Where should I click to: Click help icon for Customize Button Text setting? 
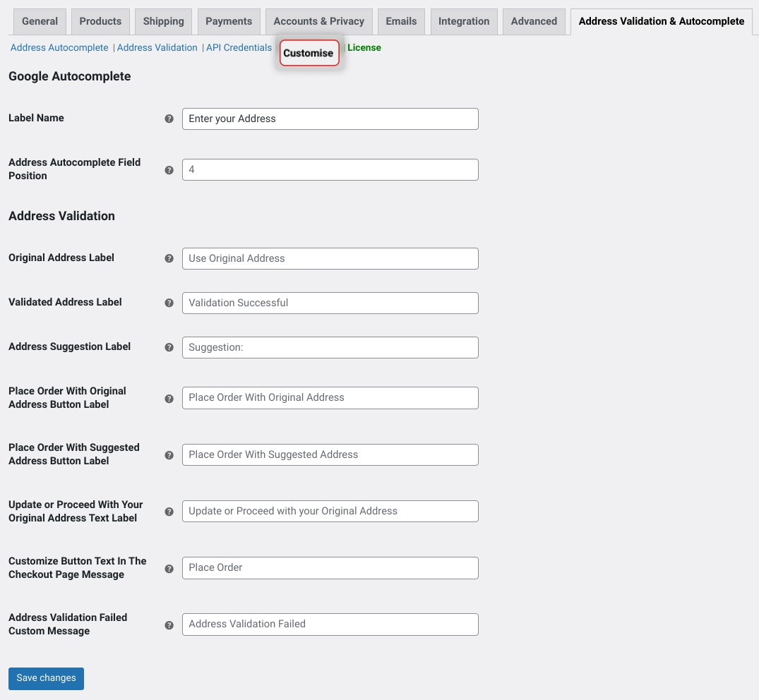169,568
